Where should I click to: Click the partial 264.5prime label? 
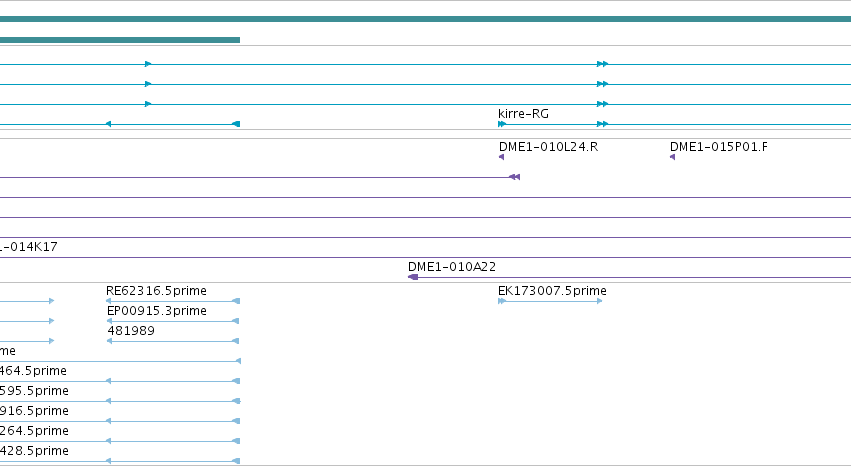[34, 431]
